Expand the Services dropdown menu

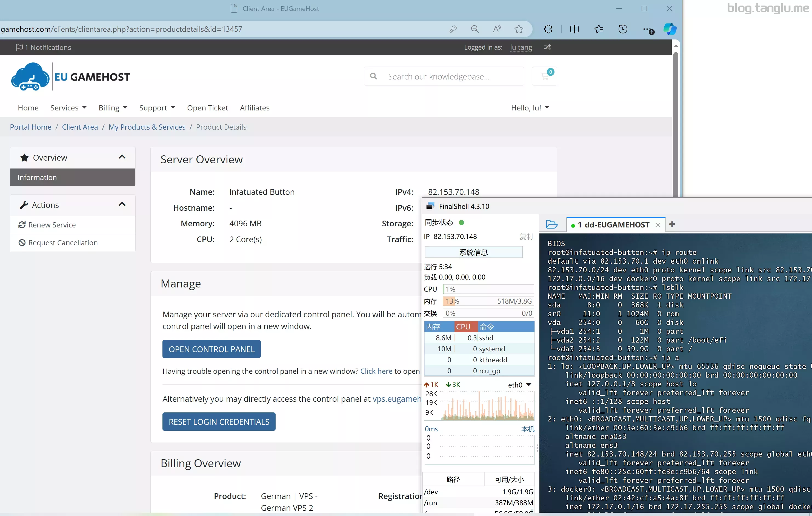(68, 108)
